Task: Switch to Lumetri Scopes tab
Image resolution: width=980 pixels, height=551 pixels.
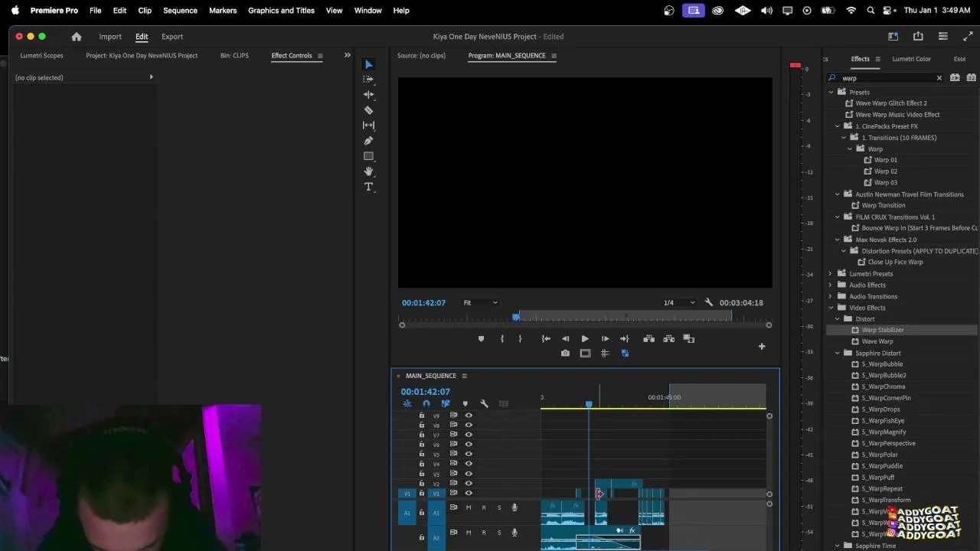Action: coord(41,56)
